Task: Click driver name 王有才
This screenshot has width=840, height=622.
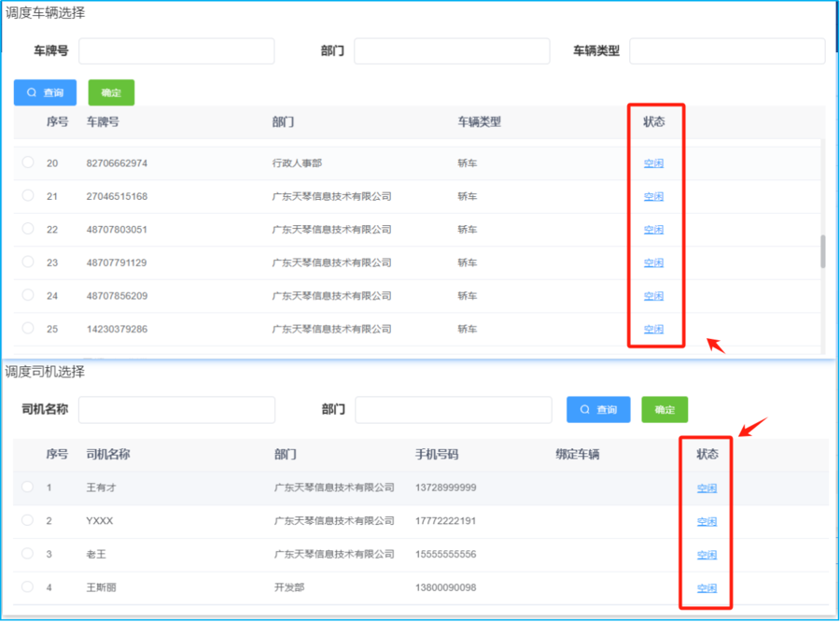Action: coord(101,488)
